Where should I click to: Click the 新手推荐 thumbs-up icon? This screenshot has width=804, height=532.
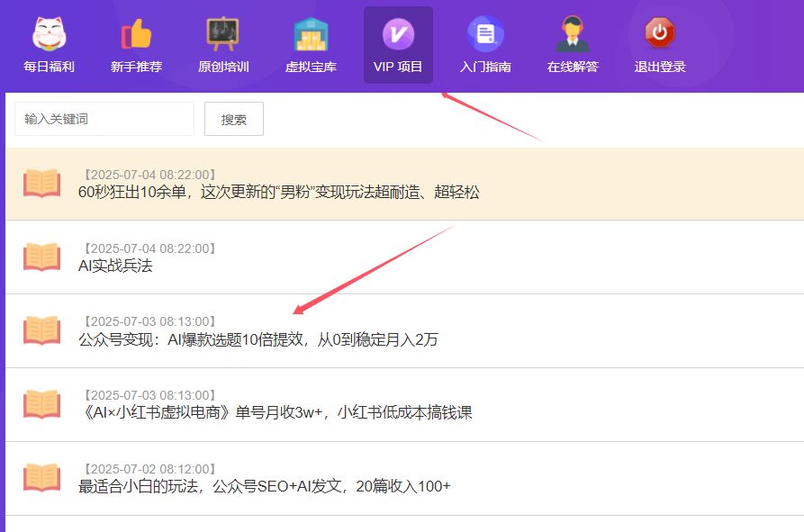(x=136, y=34)
